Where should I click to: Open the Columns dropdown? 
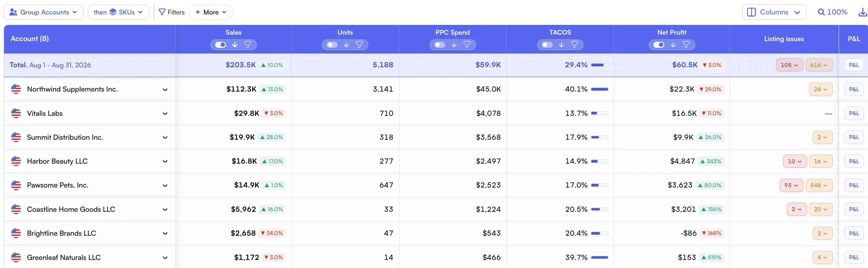[x=774, y=12]
